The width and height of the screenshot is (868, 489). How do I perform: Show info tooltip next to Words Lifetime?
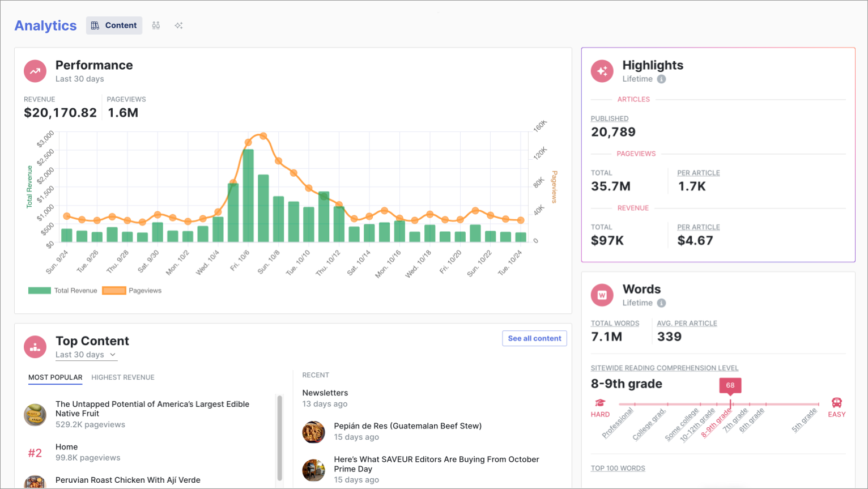(x=661, y=303)
